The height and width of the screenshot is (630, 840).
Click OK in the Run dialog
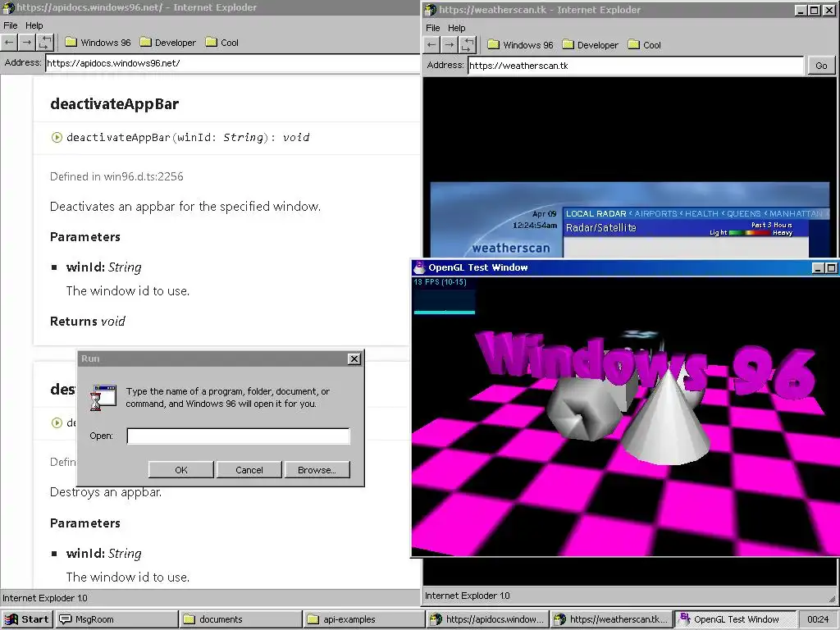[181, 470]
